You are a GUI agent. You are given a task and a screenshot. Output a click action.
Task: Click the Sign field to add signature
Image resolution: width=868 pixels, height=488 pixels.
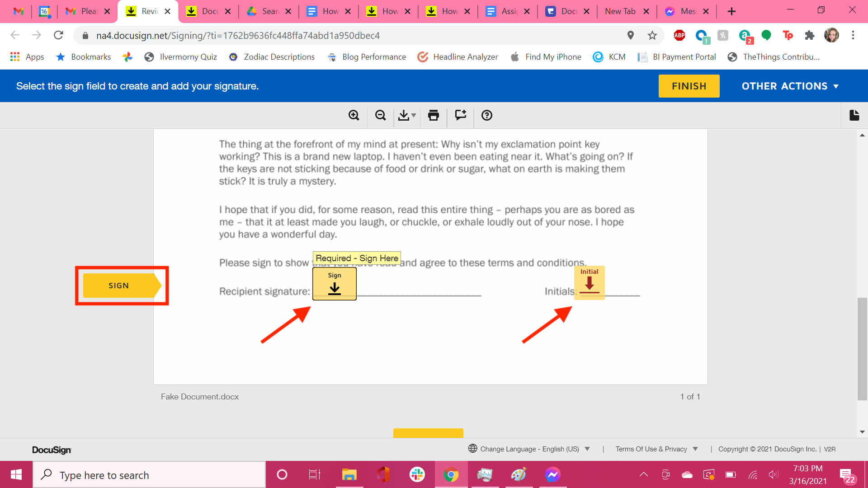(334, 283)
